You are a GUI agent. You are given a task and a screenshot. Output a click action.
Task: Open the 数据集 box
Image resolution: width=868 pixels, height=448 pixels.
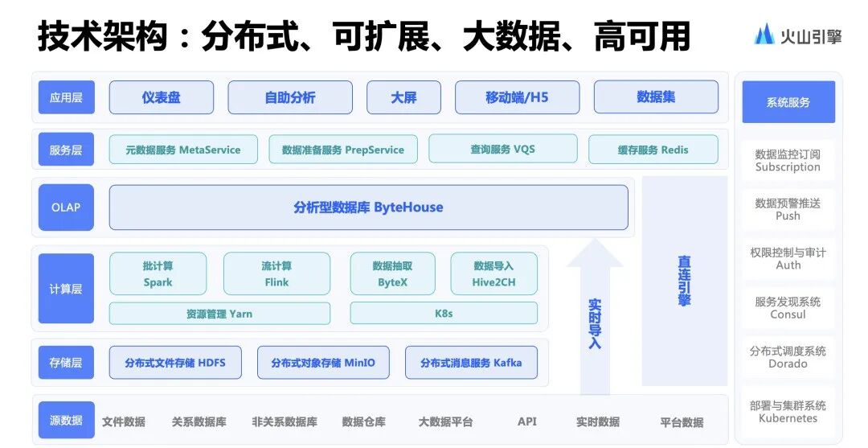coord(656,97)
